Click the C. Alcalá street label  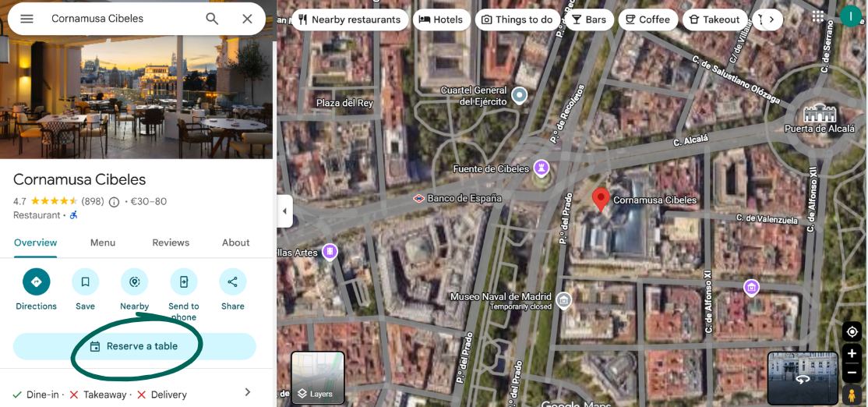[691, 140]
